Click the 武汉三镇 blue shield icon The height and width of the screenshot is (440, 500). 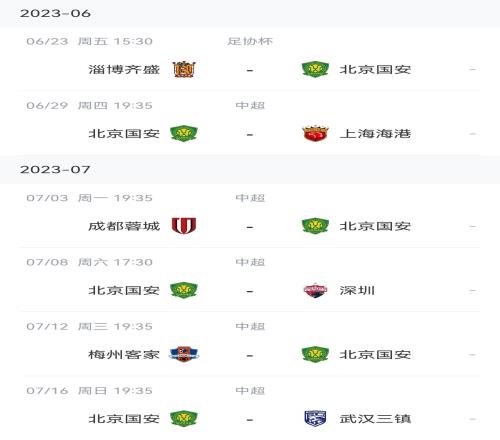coord(315,418)
